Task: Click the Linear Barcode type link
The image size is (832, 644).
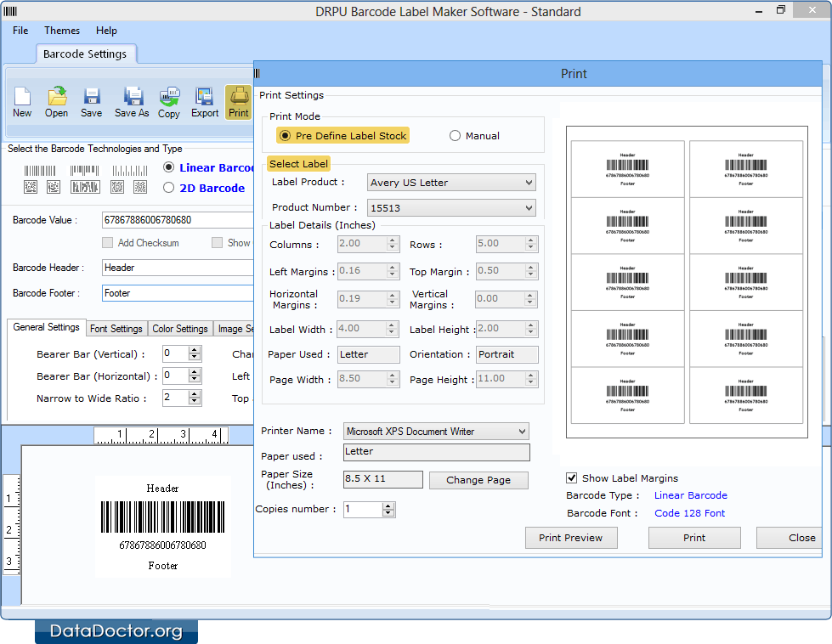Action: point(690,495)
